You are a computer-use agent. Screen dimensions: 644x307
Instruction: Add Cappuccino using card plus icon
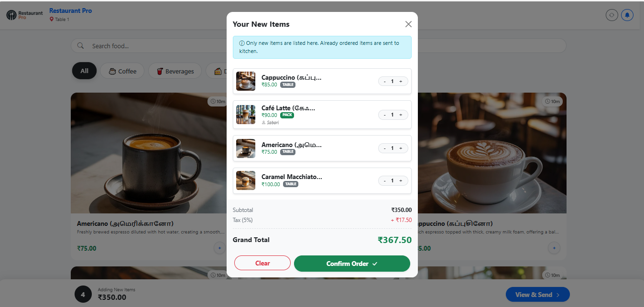click(554, 248)
